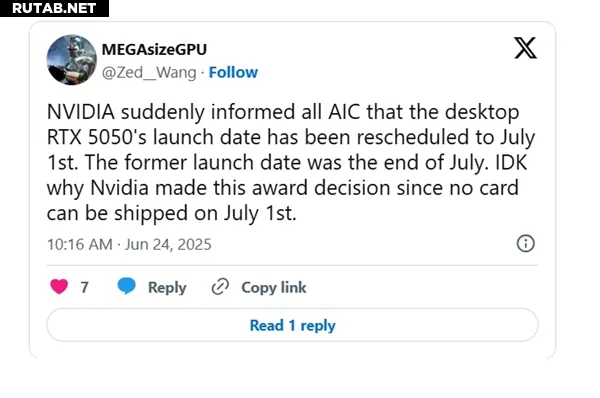Screen dimensions: 600x398
Task: Open the circled info icon next to the date
Action: 526,243
